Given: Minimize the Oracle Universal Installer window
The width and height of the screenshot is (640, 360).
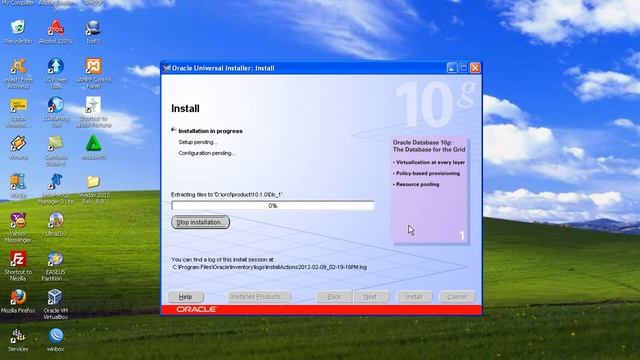Looking at the screenshot, I should tap(451, 68).
